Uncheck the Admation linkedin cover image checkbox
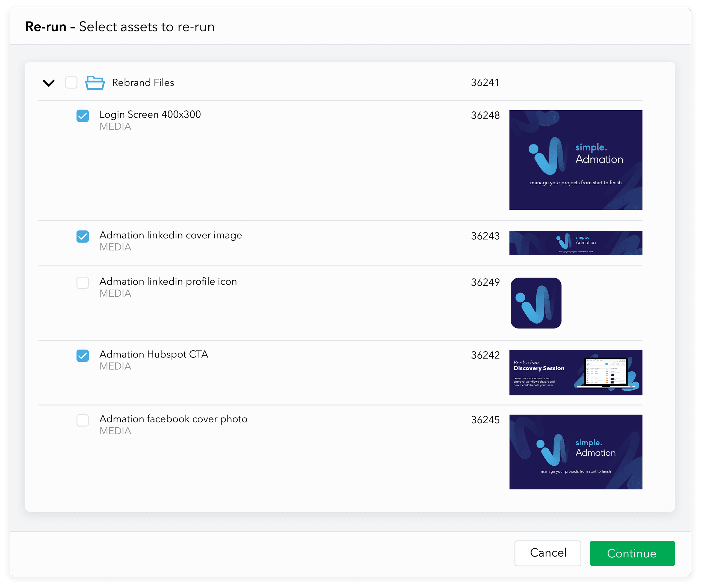701x588 pixels. point(82,237)
